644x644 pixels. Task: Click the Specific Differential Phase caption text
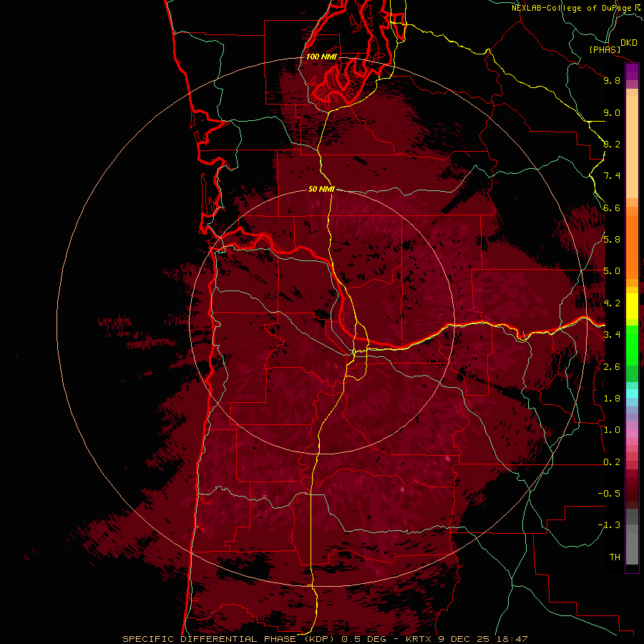[325, 639]
